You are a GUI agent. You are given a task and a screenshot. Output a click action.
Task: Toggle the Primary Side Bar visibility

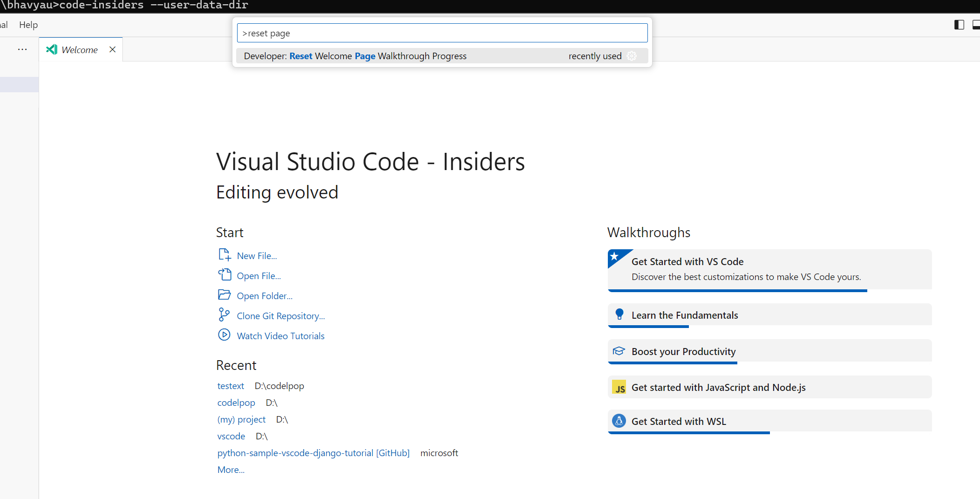[959, 25]
